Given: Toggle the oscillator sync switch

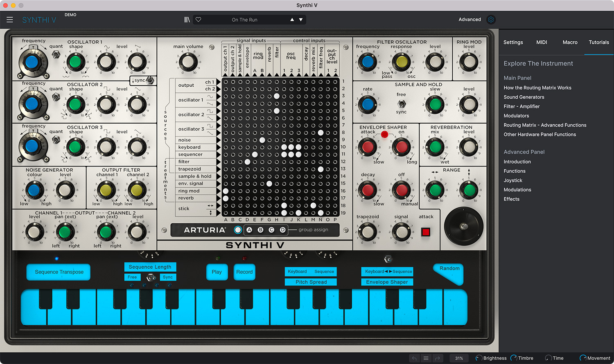Looking at the screenshot, I should (x=150, y=80).
